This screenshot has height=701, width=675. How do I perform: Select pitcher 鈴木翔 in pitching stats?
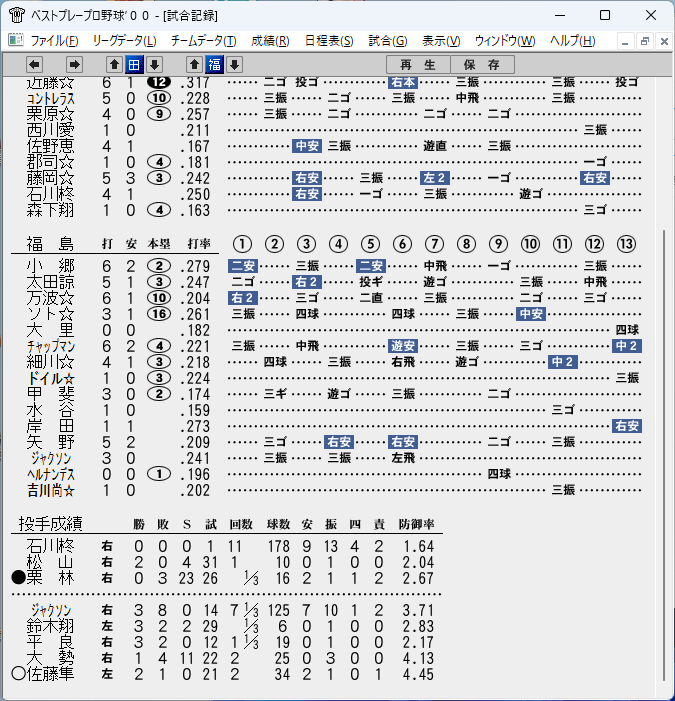[50, 626]
